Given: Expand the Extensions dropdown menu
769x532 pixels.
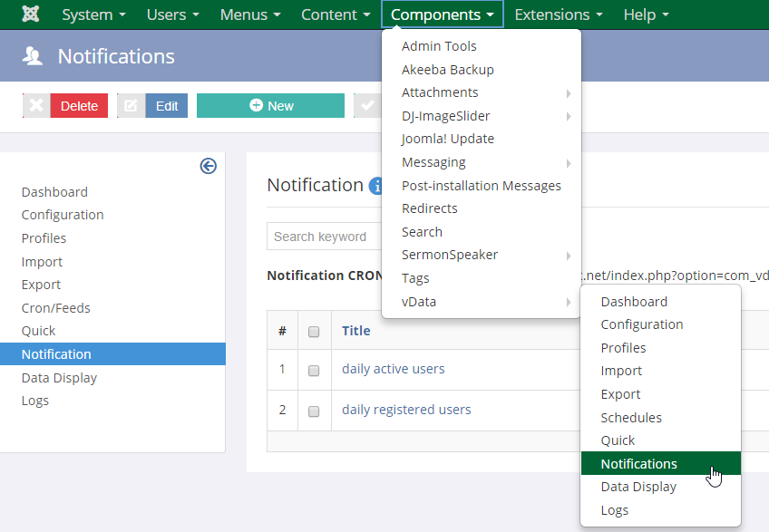Looking at the screenshot, I should 558,15.
